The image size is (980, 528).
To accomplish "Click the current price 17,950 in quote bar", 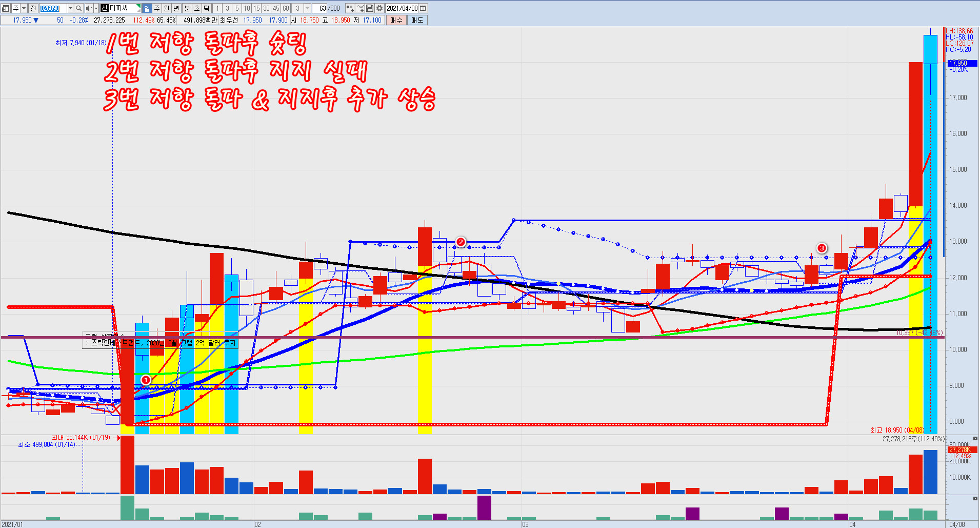I will [22, 20].
